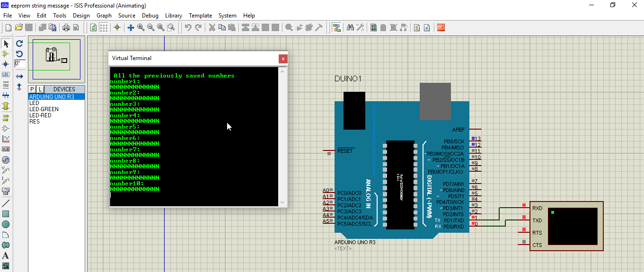Open the bill of materials dollar icon

[417, 27]
